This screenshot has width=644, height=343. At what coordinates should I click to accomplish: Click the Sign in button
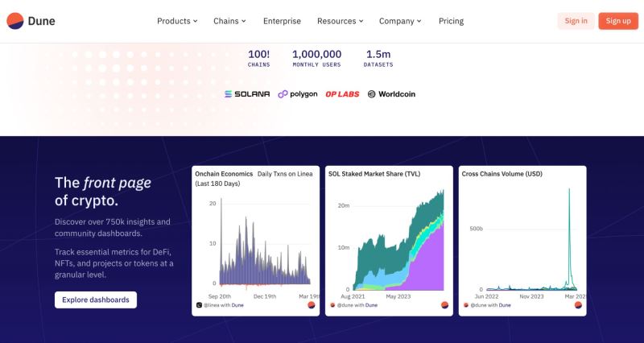(x=576, y=21)
